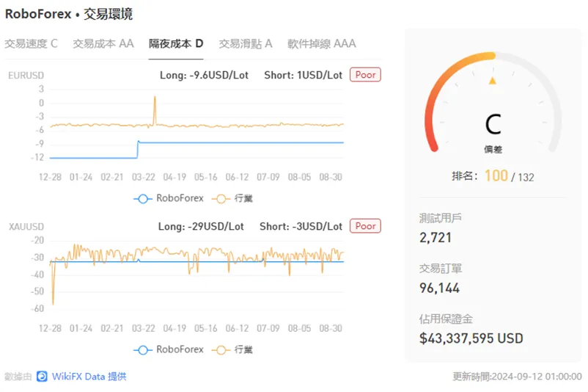Click the Poor badge for XAUUSD

pos(365,226)
